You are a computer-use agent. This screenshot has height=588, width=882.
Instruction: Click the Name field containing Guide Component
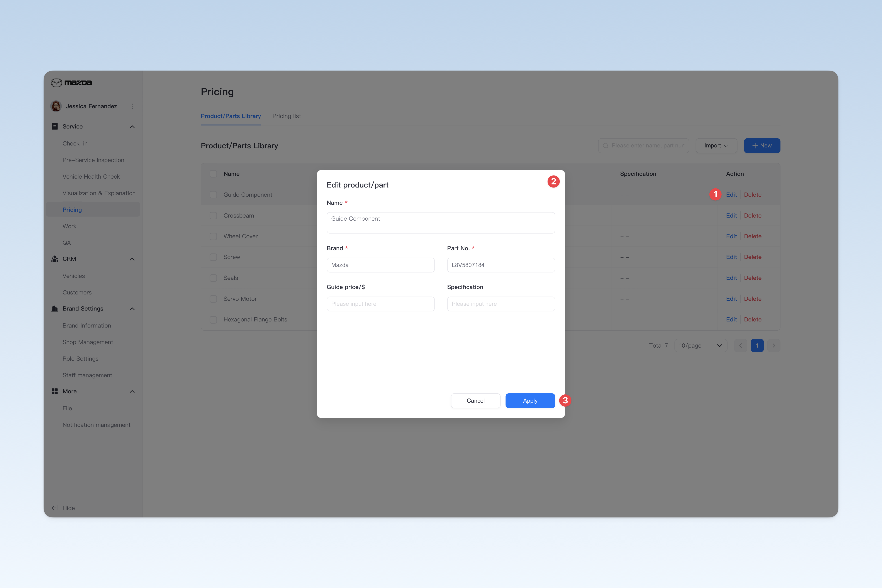[441, 223]
